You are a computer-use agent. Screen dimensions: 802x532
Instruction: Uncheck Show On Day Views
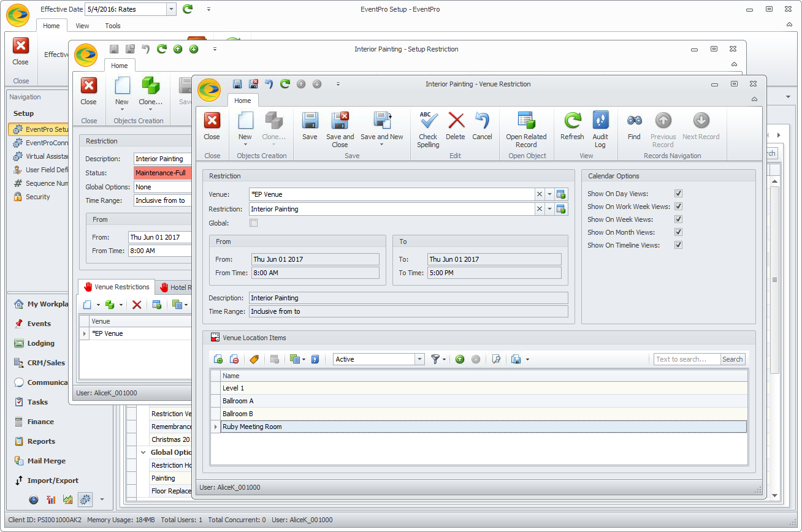click(x=678, y=194)
